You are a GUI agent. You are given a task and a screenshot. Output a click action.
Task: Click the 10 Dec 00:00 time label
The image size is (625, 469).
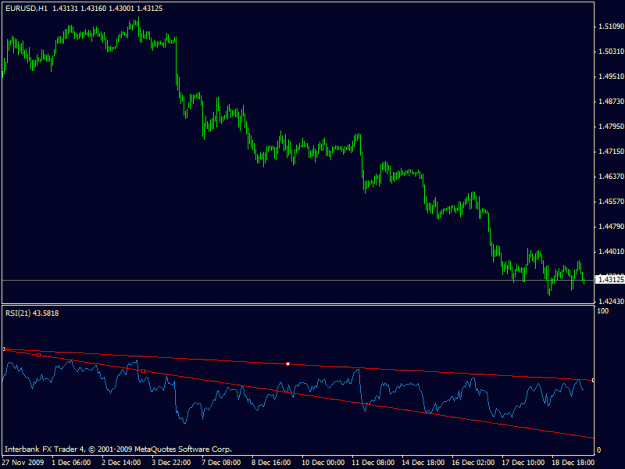[323, 463]
